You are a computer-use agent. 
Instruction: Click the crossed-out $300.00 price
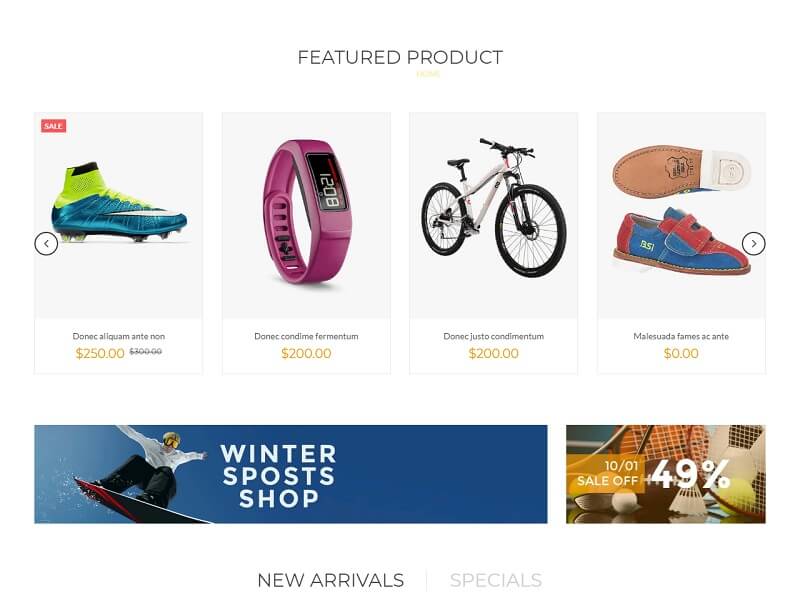point(145,352)
